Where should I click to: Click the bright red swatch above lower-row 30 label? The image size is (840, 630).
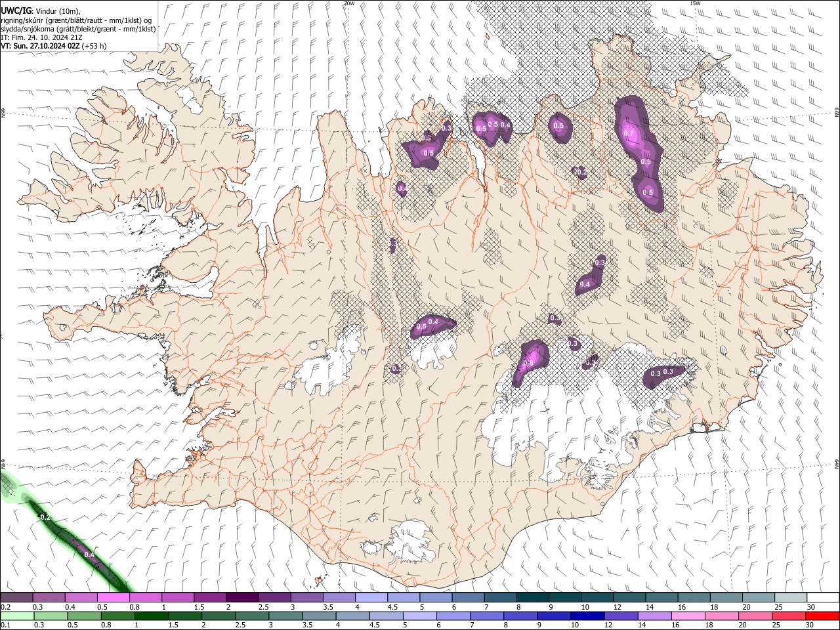[822, 616]
